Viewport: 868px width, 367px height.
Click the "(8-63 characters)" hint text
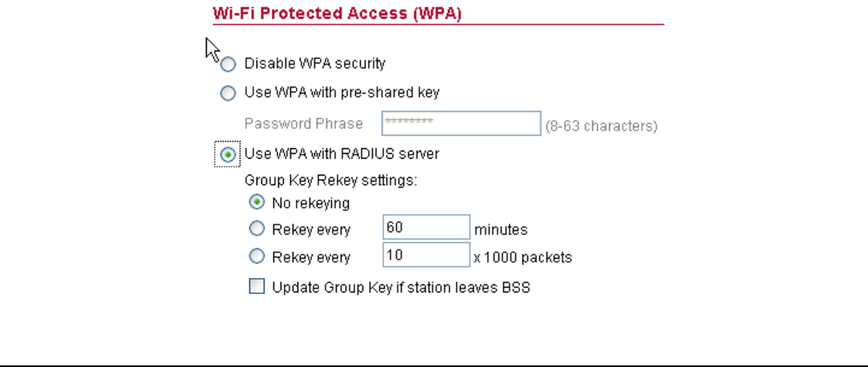click(x=601, y=126)
